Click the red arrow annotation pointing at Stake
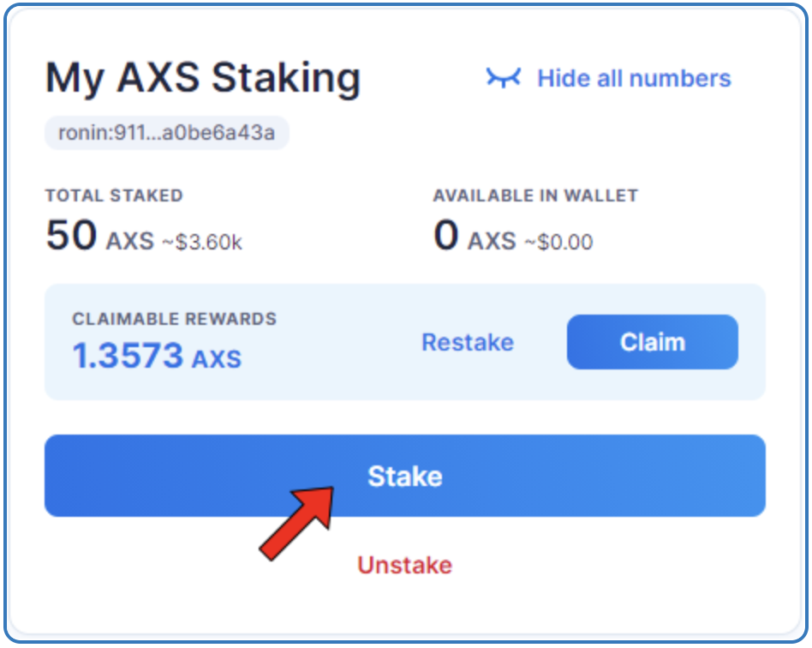This screenshot has height=648, width=812. 296,523
